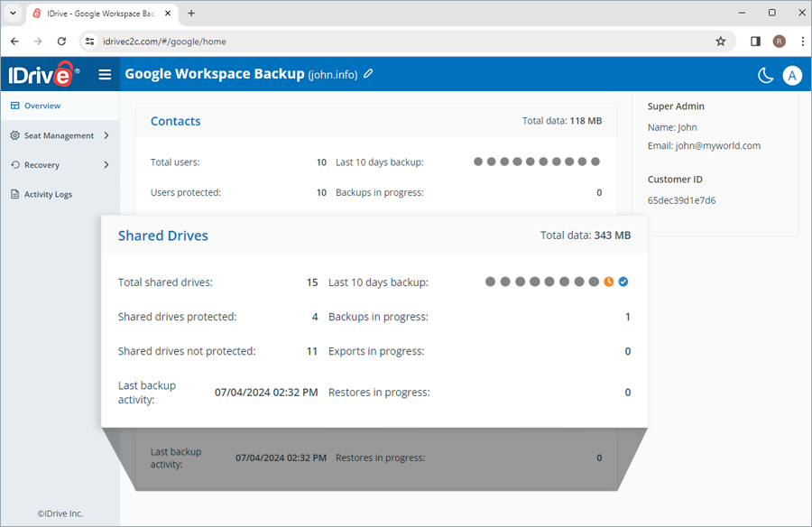
Task: Select the Total data 343 MB value
Action: 612,236
